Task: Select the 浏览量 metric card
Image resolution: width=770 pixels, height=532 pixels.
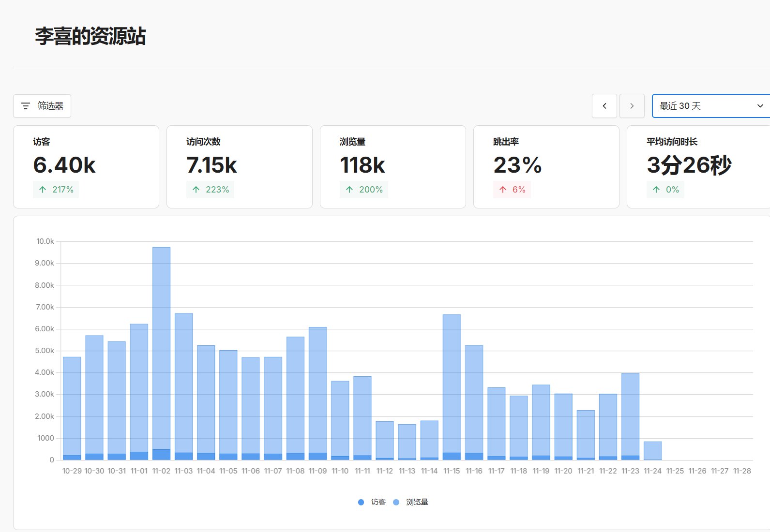Action: pos(393,167)
